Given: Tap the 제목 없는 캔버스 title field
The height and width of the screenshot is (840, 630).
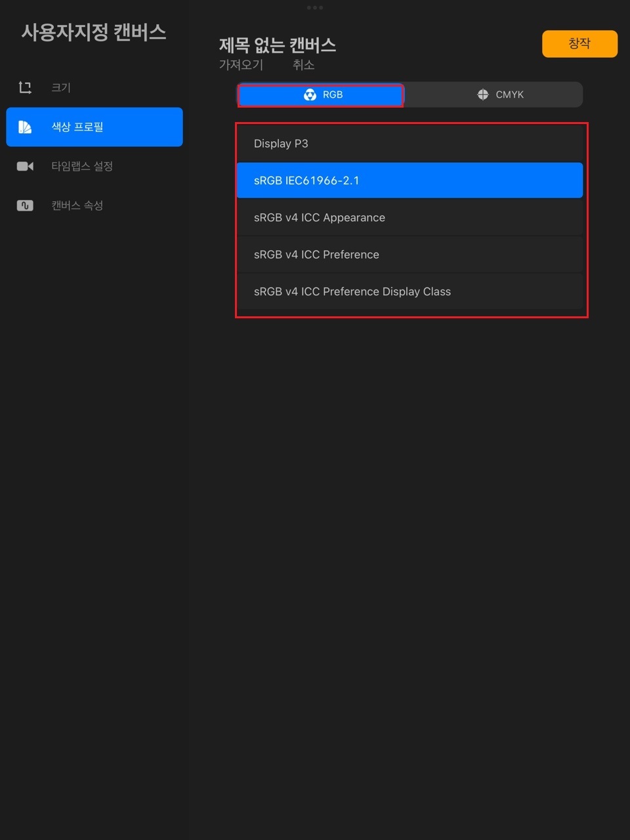Looking at the screenshot, I should [278, 45].
